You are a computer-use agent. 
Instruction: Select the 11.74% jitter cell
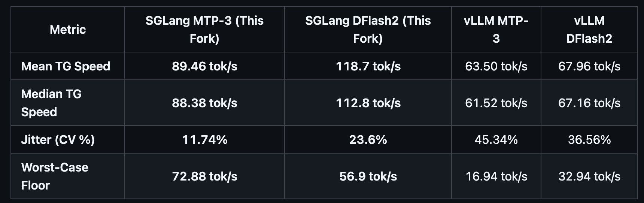[x=204, y=140]
